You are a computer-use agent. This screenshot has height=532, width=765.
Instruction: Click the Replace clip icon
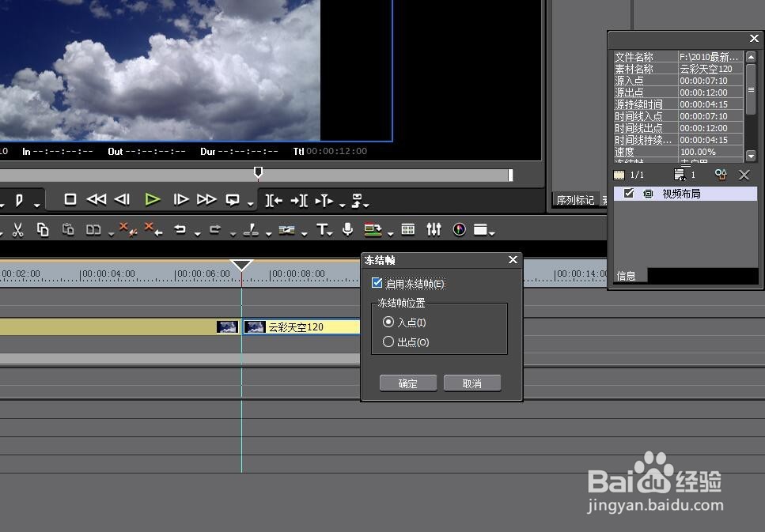[93, 230]
